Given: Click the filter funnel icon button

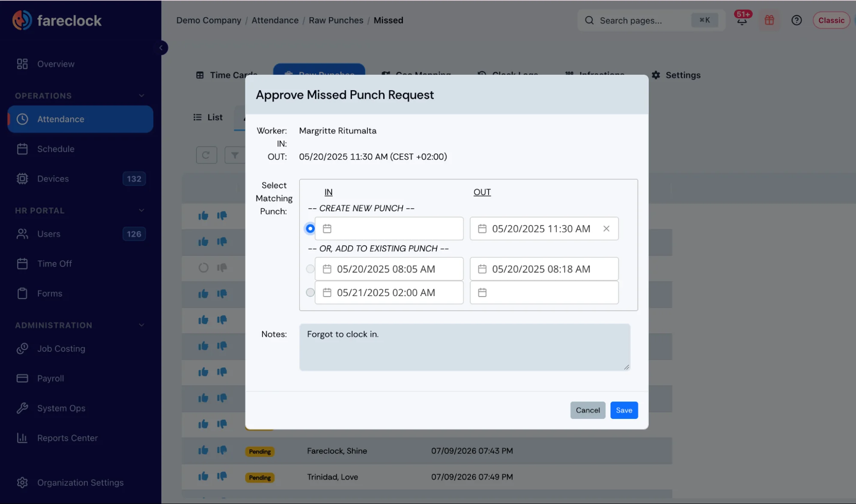Looking at the screenshot, I should tap(235, 155).
